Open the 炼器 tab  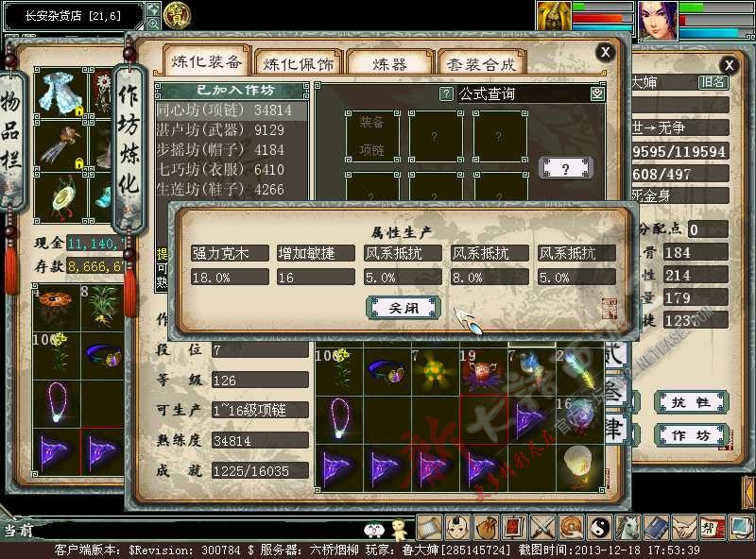tap(389, 64)
